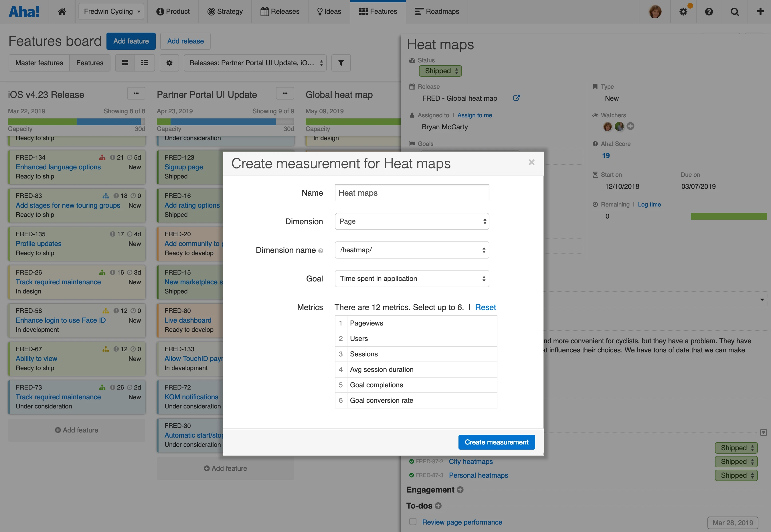Viewport: 771px width, 532px height.
Task: Click the home icon in top navigation
Action: (x=62, y=12)
